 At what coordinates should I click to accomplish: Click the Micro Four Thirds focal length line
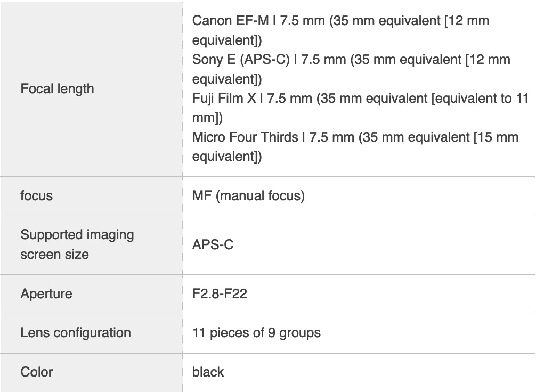tap(355, 147)
